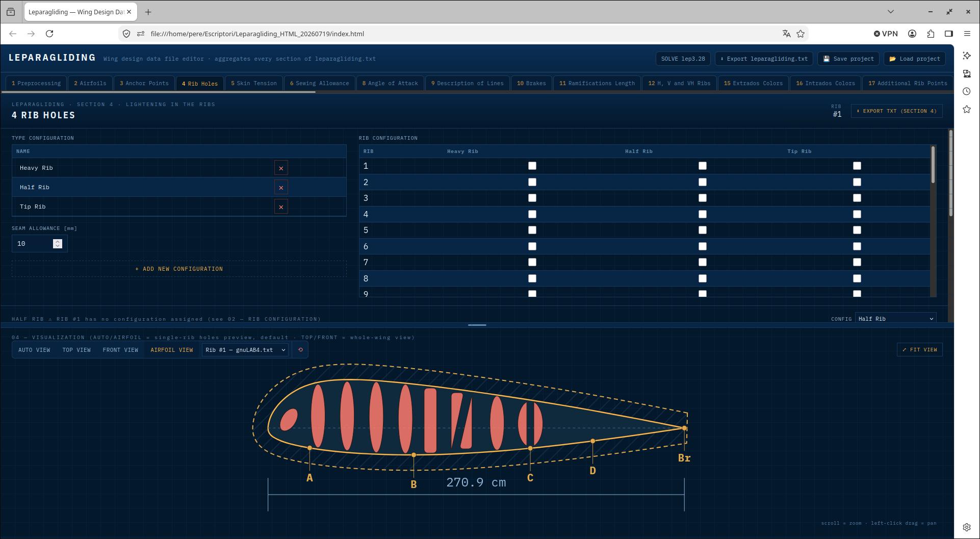Remove the Tip Rib type entry

[x=281, y=207]
